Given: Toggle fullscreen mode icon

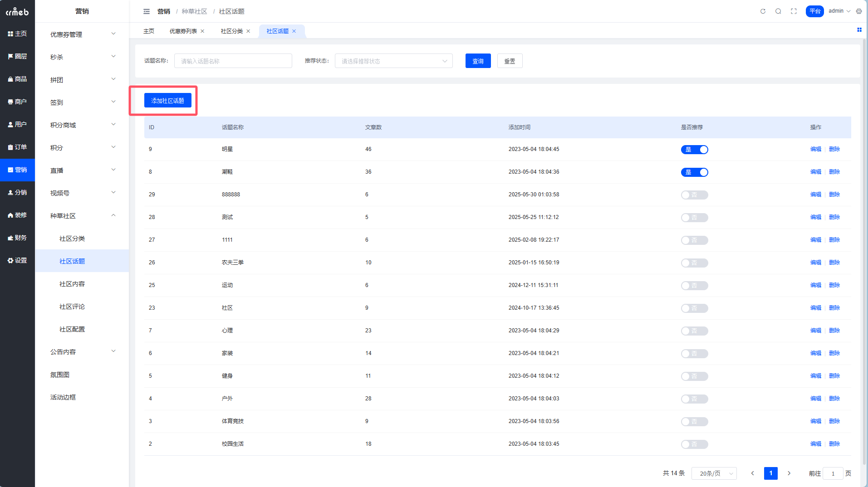Looking at the screenshot, I should pyautogui.click(x=794, y=11).
